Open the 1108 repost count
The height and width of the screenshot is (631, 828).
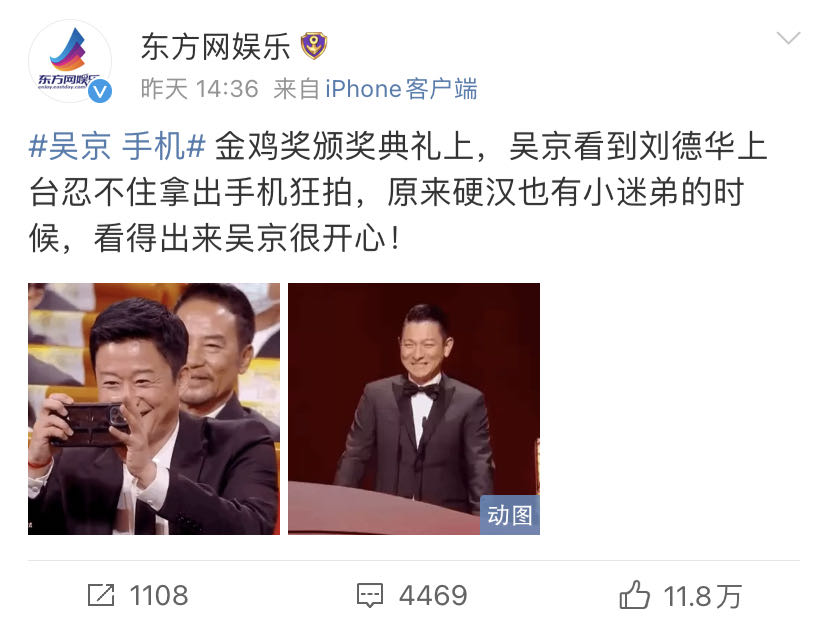(x=159, y=596)
